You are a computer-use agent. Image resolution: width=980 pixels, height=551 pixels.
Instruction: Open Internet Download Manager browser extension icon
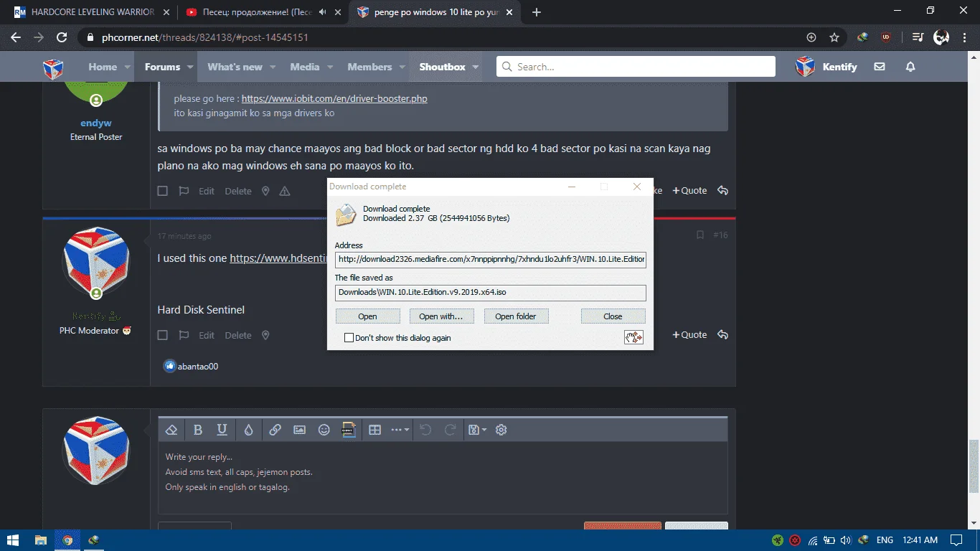[x=864, y=37]
